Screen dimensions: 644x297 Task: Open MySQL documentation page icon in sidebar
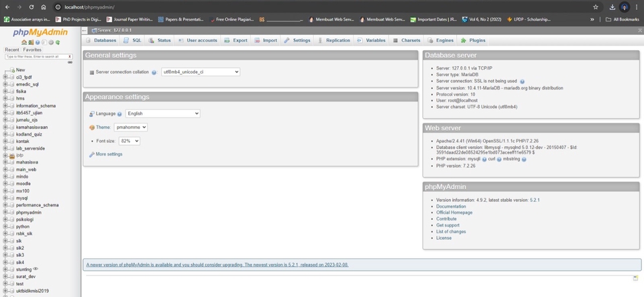(x=44, y=42)
